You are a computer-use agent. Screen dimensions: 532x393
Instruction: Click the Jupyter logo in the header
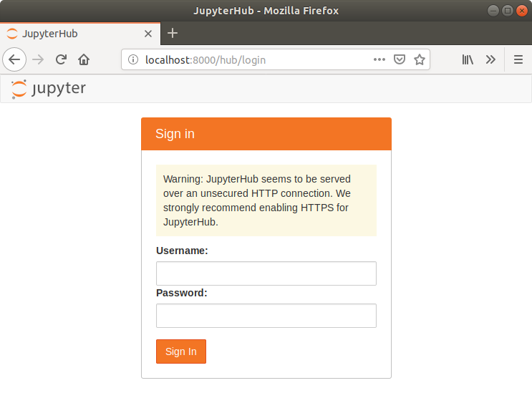pyautogui.click(x=48, y=89)
